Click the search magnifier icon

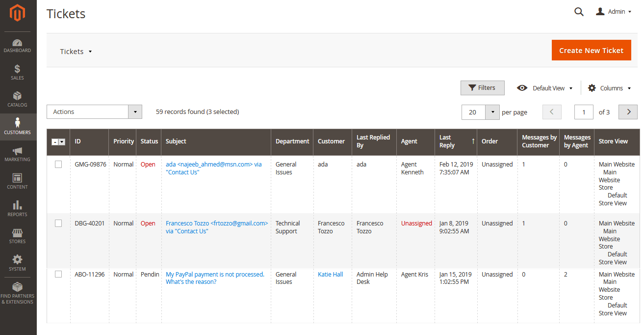tap(579, 11)
